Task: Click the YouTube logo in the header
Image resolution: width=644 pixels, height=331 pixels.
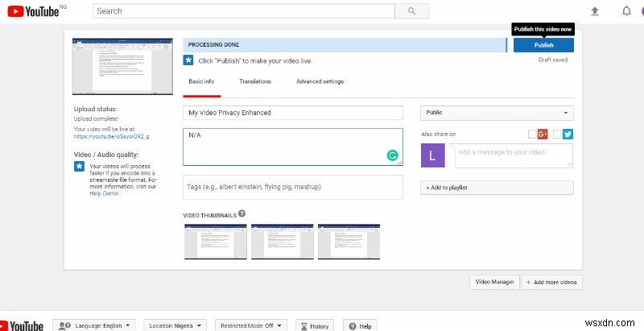Action: pyautogui.click(x=34, y=11)
